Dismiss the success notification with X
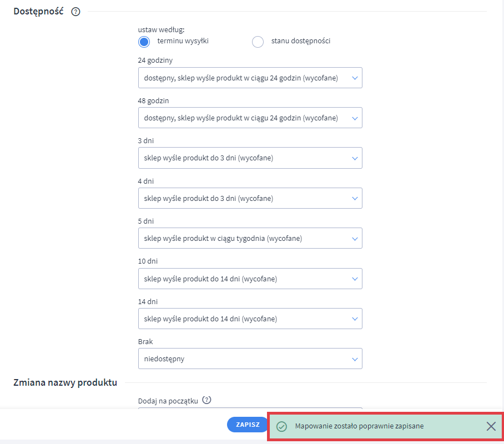Image resolution: width=504 pixels, height=444 pixels. click(x=491, y=426)
